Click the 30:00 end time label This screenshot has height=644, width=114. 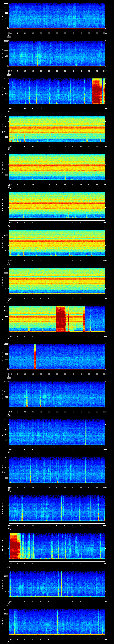(x=105, y=298)
